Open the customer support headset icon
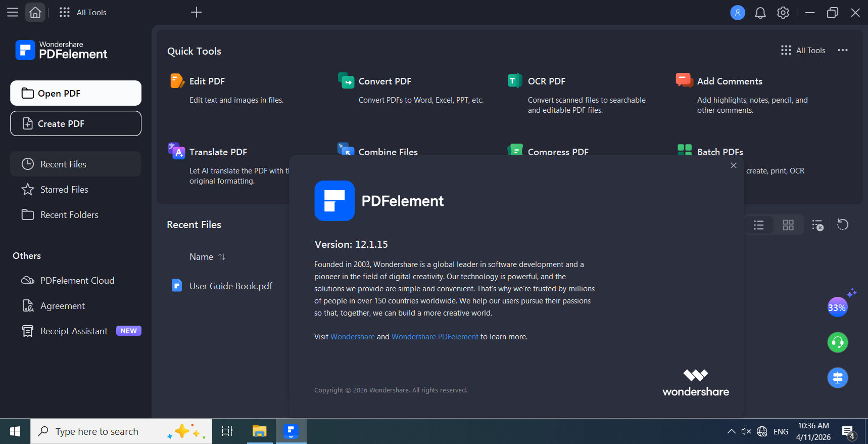The height and width of the screenshot is (444, 868). coord(837,342)
